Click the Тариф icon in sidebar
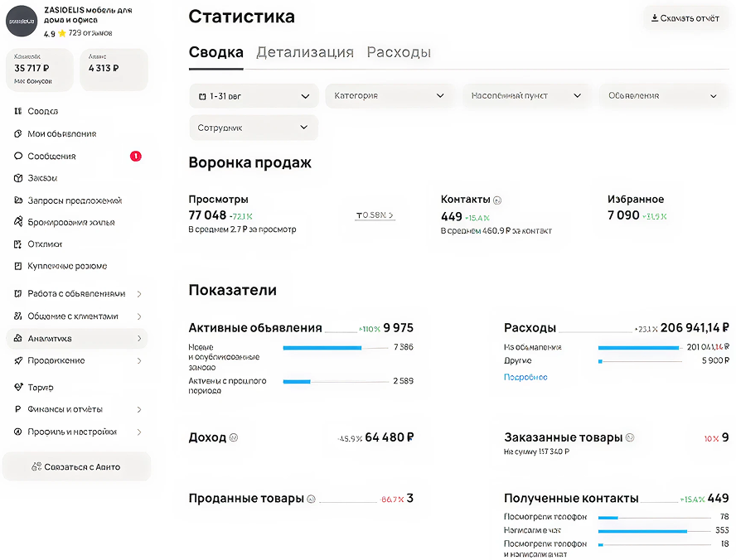 tap(18, 387)
